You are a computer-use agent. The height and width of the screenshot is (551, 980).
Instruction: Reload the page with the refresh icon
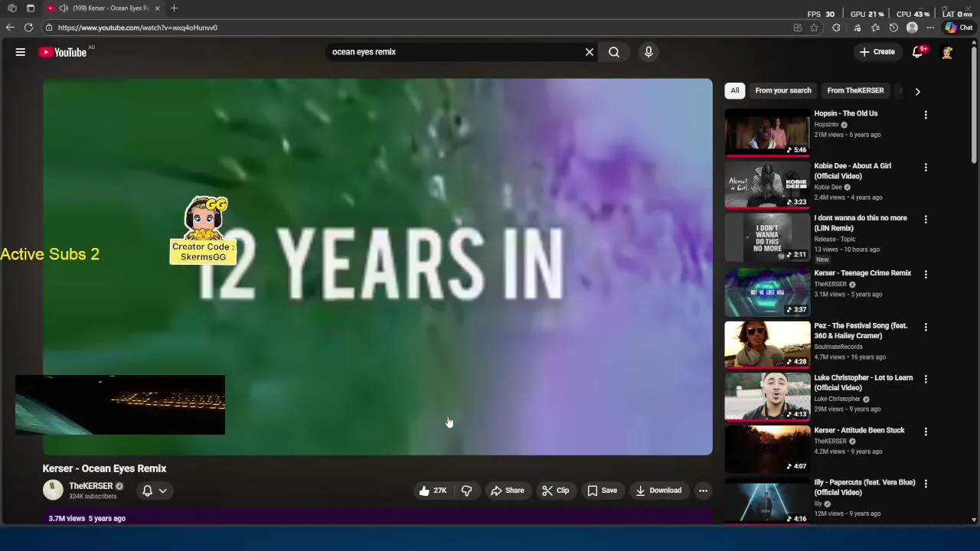28,28
